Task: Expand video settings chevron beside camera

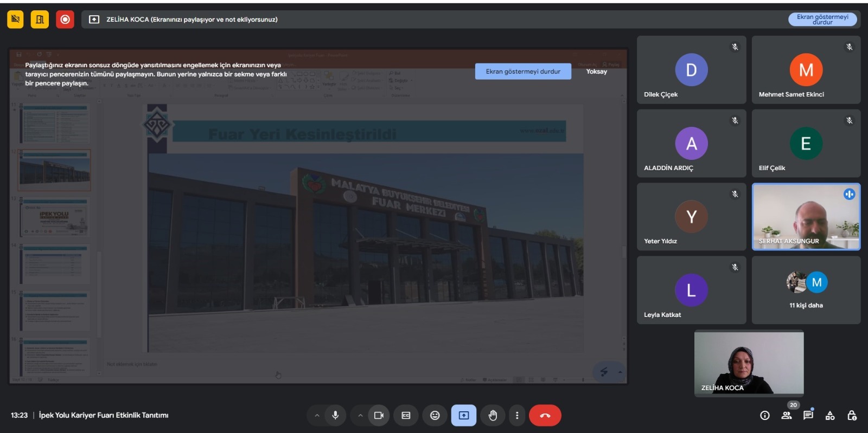Action: pos(360,416)
